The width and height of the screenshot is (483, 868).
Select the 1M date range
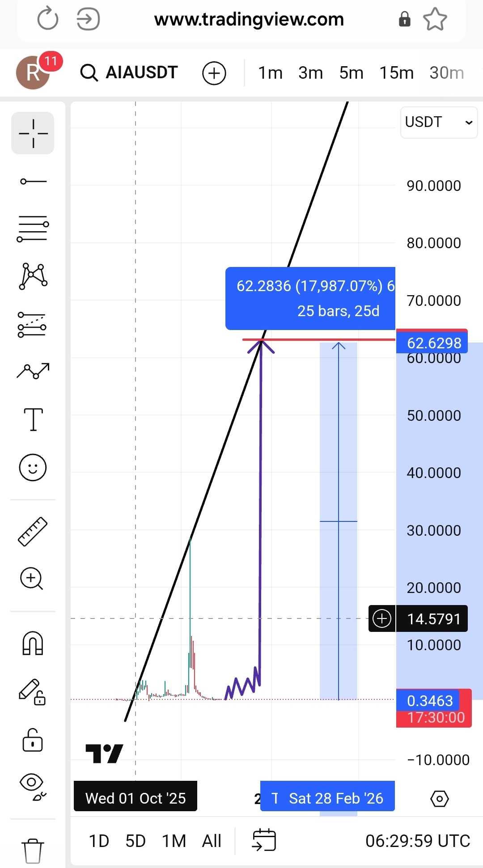click(174, 841)
